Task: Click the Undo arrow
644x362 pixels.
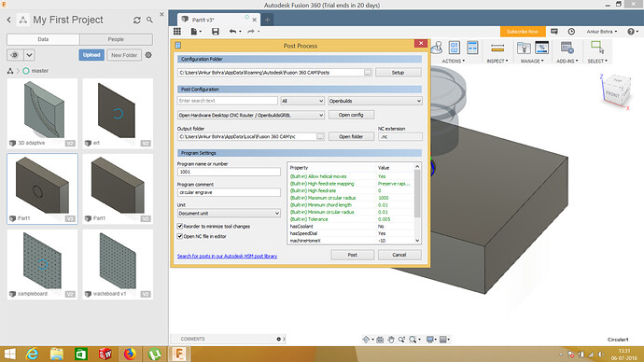Action: click(233, 31)
